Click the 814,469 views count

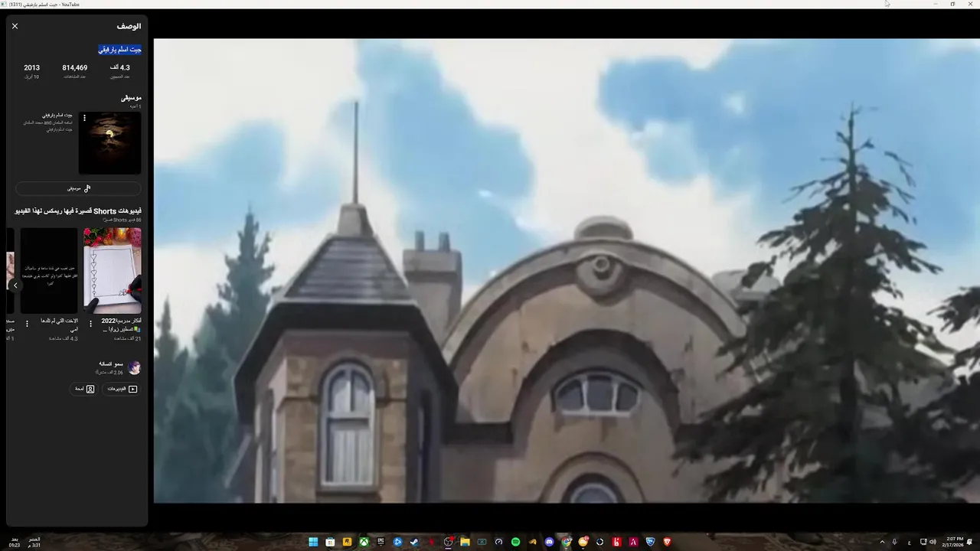(x=74, y=67)
